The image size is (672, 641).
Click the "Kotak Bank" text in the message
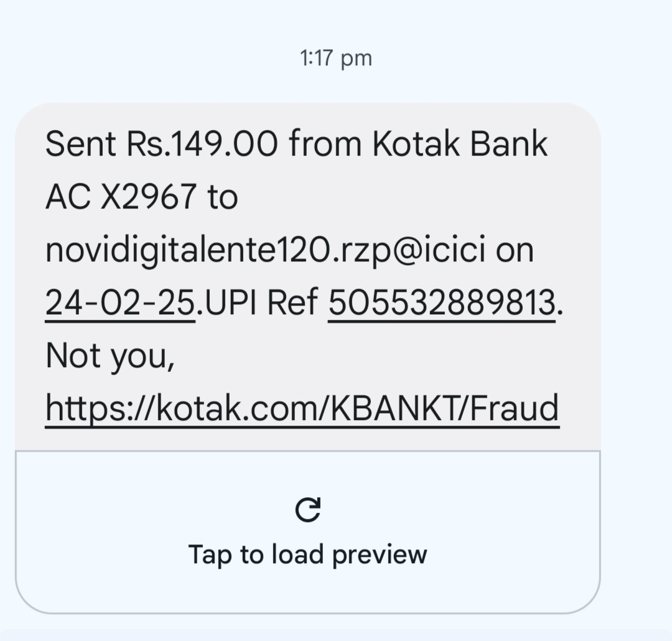pyautogui.click(x=460, y=144)
